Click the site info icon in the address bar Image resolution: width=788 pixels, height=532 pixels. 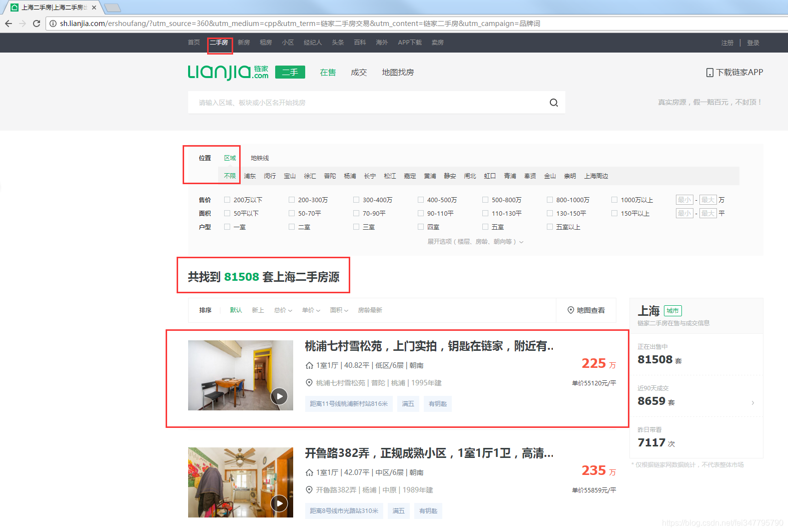click(x=53, y=24)
